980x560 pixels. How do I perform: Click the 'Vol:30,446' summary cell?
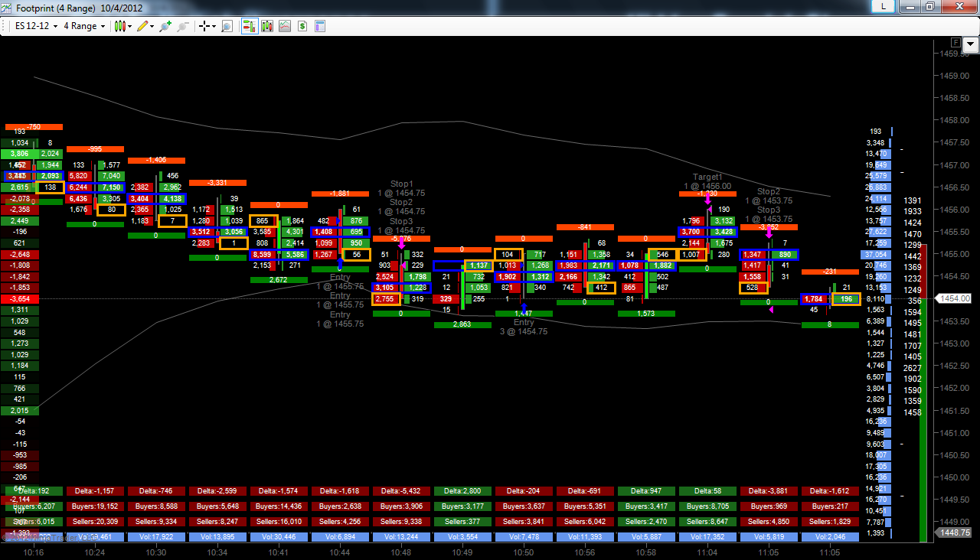pyautogui.click(x=279, y=537)
